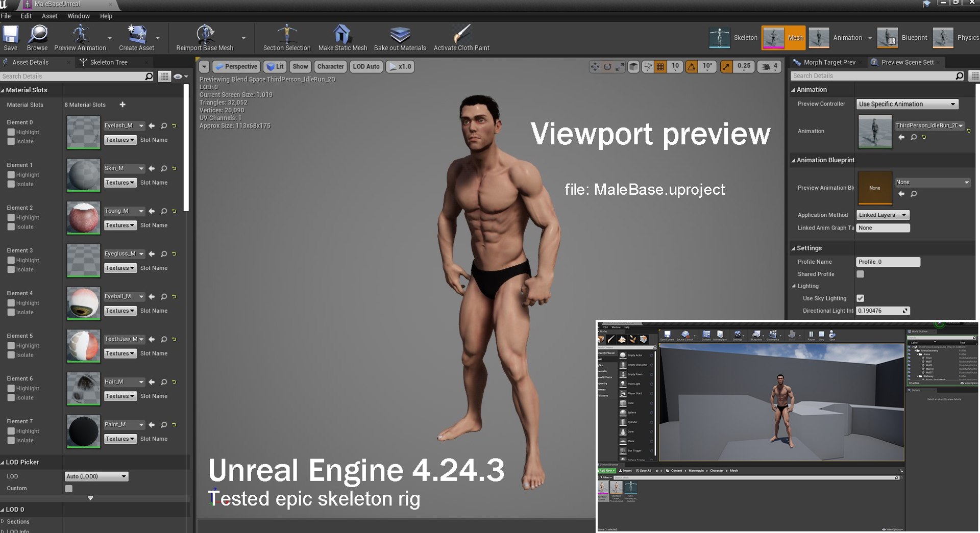Activate the Section Selection tool

[x=286, y=38]
